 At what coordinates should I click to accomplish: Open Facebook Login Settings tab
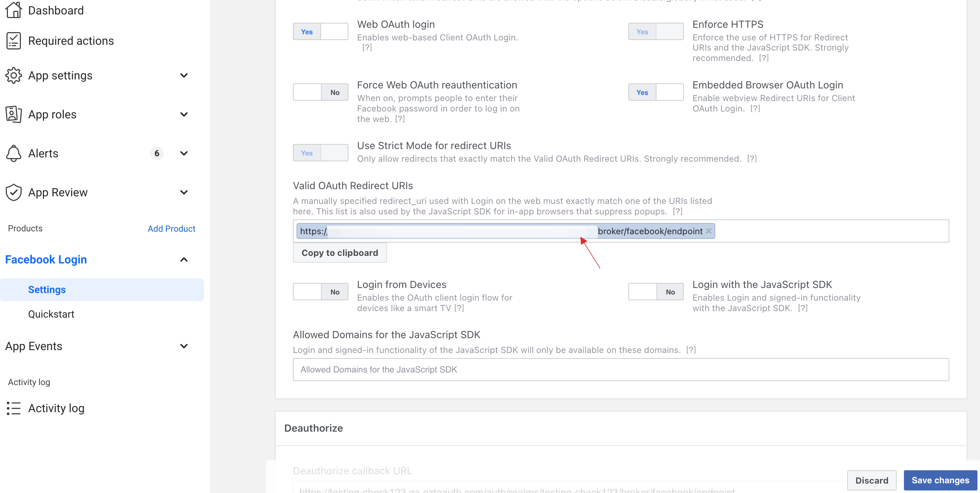(47, 289)
